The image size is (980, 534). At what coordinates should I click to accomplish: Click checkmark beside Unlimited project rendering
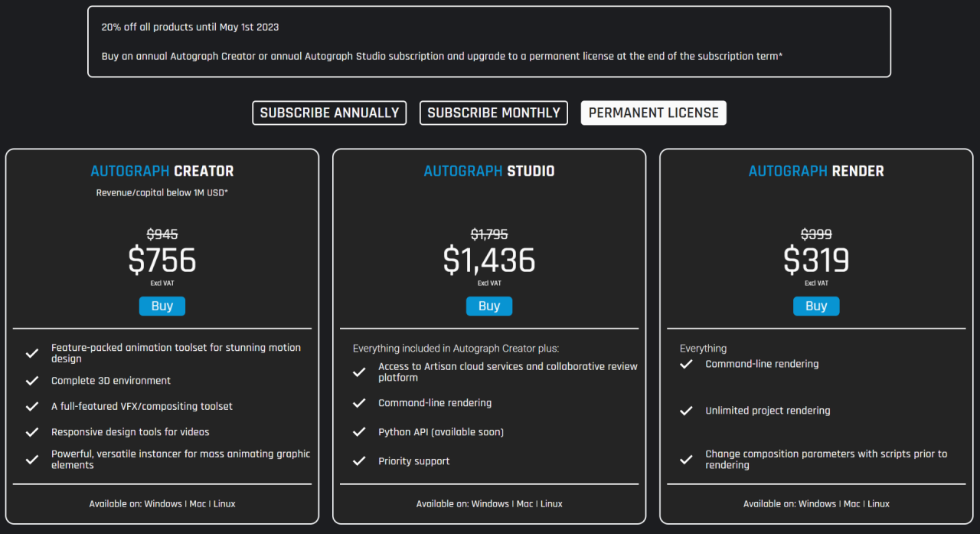point(686,411)
